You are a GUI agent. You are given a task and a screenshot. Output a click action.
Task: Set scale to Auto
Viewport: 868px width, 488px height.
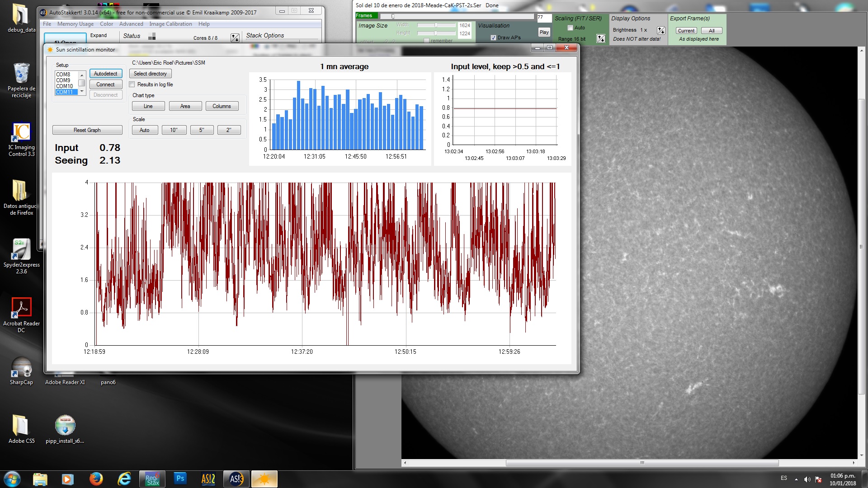point(145,130)
